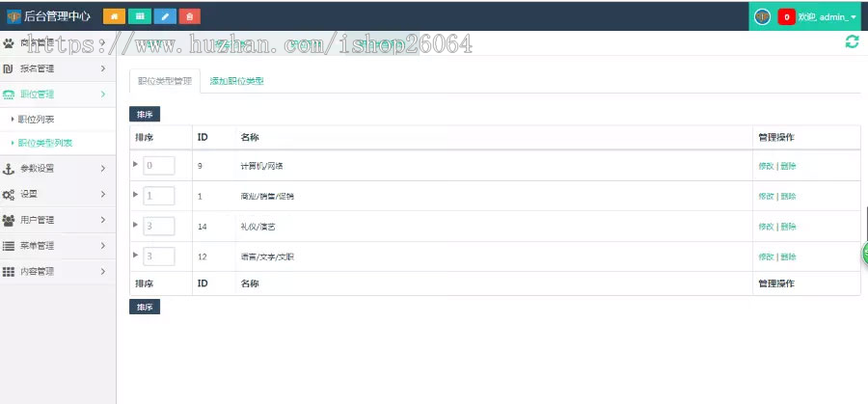The image size is (868, 404).
Task: Click the red trash icon in header
Action: (x=191, y=16)
